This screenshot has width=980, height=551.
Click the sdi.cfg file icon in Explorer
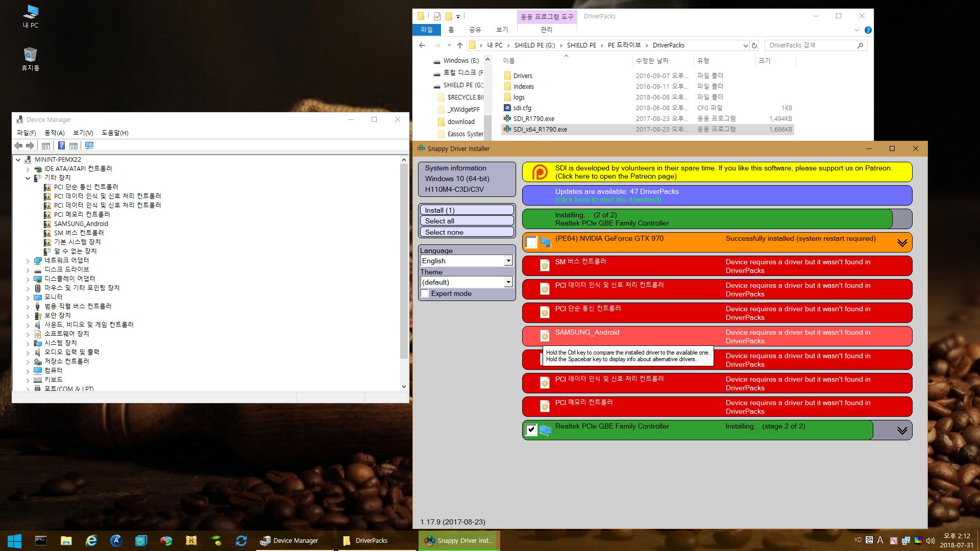507,108
